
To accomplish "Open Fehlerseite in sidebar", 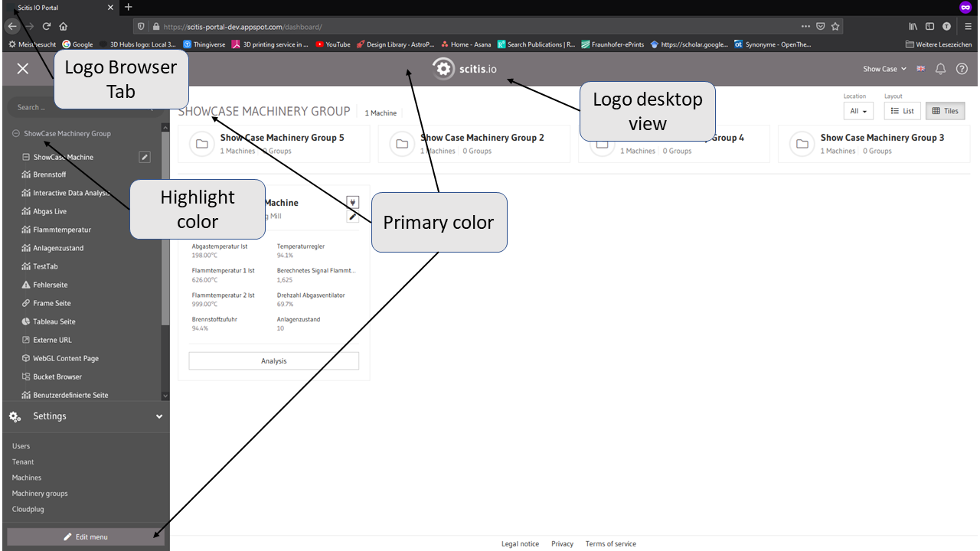I will (x=51, y=285).
